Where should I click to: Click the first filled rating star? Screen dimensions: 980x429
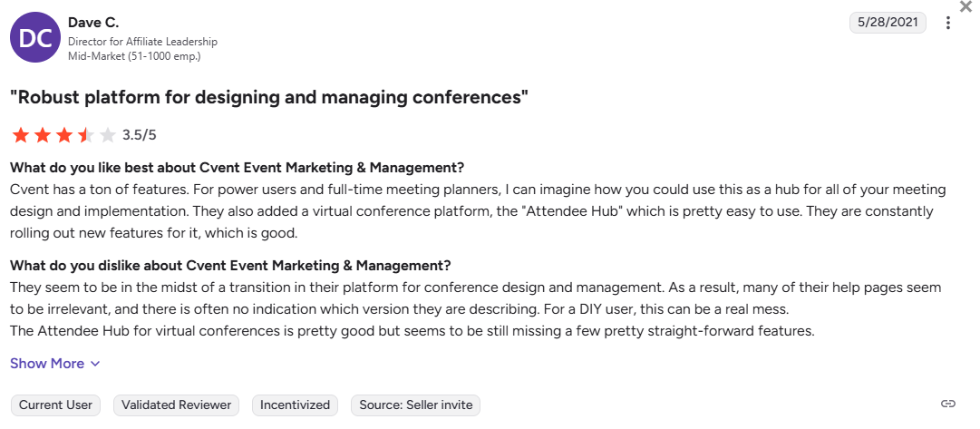tap(20, 136)
